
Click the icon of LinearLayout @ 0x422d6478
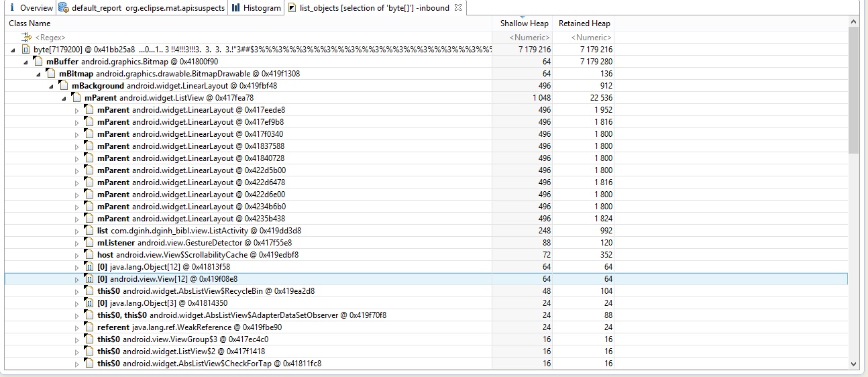point(89,182)
